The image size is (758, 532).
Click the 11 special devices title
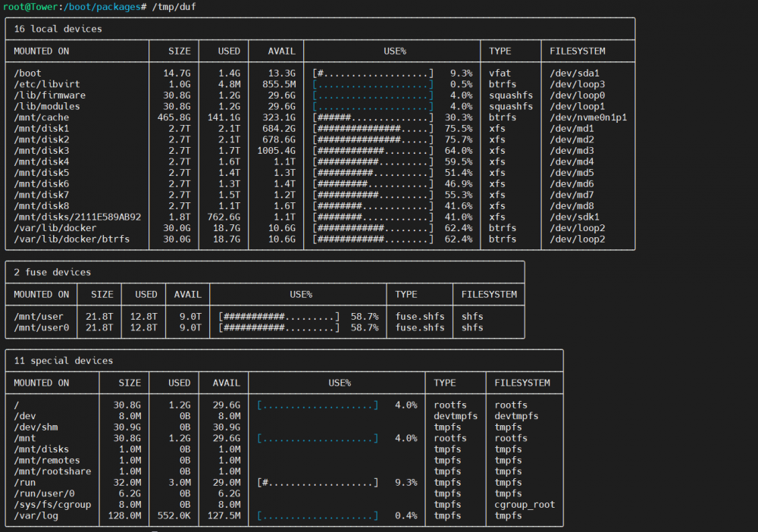64,361
